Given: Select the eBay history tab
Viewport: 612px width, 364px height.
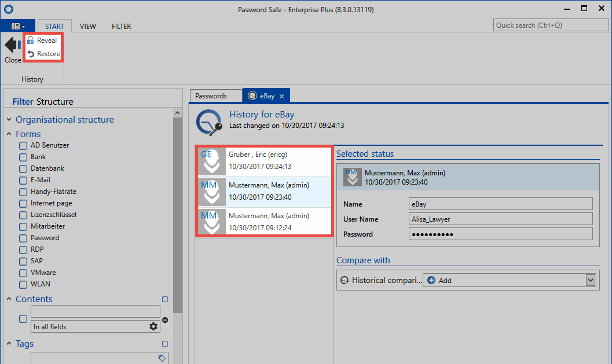Looking at the screenshot, I should click(x=267, y=96).
